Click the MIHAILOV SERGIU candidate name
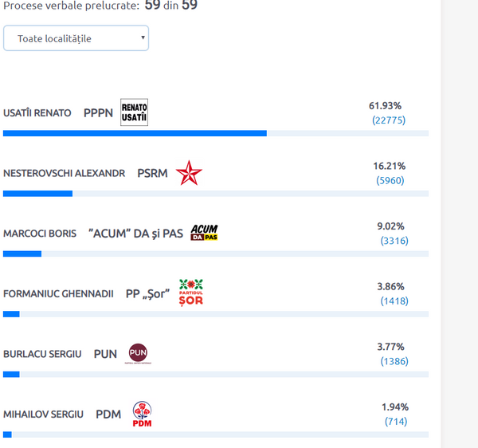This screenshot has height=448, width=478. (43, 415)
